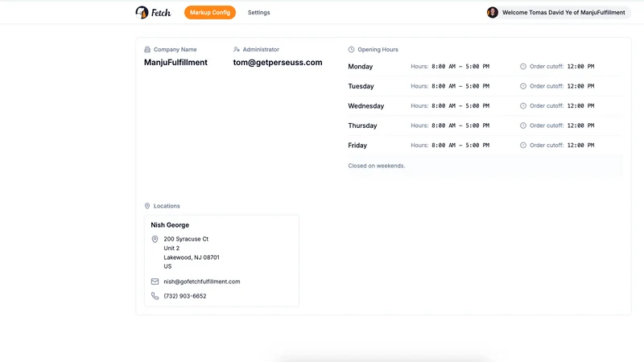Click the address map pin icon
This screenshot has height=362, width=644.
pyautogui.click(x=155, y=239)
